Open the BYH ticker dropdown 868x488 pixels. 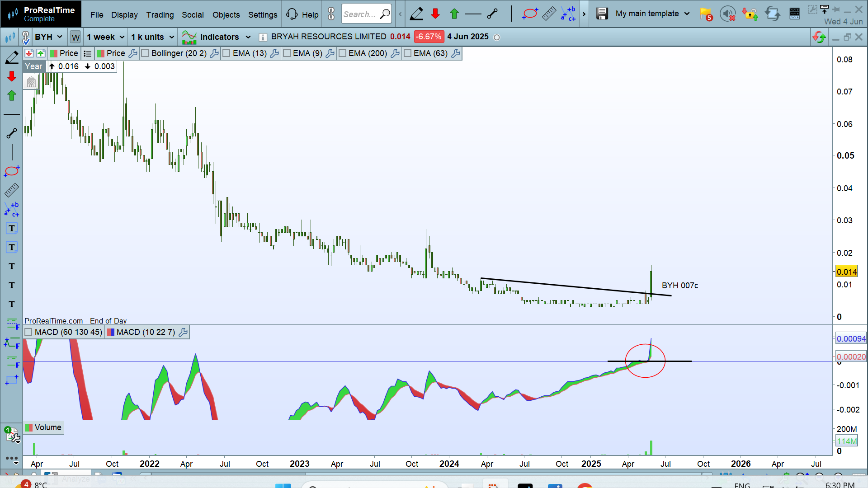[x=49, y=37]
